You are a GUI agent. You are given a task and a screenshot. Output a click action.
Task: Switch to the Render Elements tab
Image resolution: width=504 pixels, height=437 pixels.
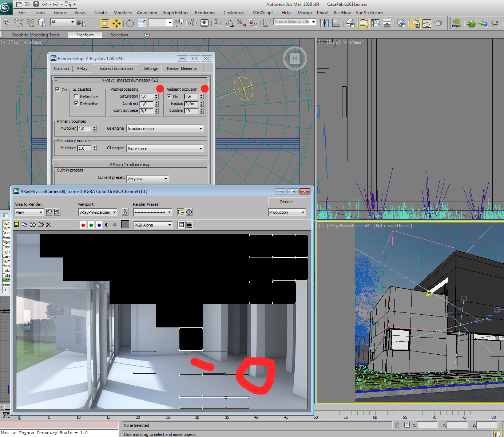click(182, 68)
